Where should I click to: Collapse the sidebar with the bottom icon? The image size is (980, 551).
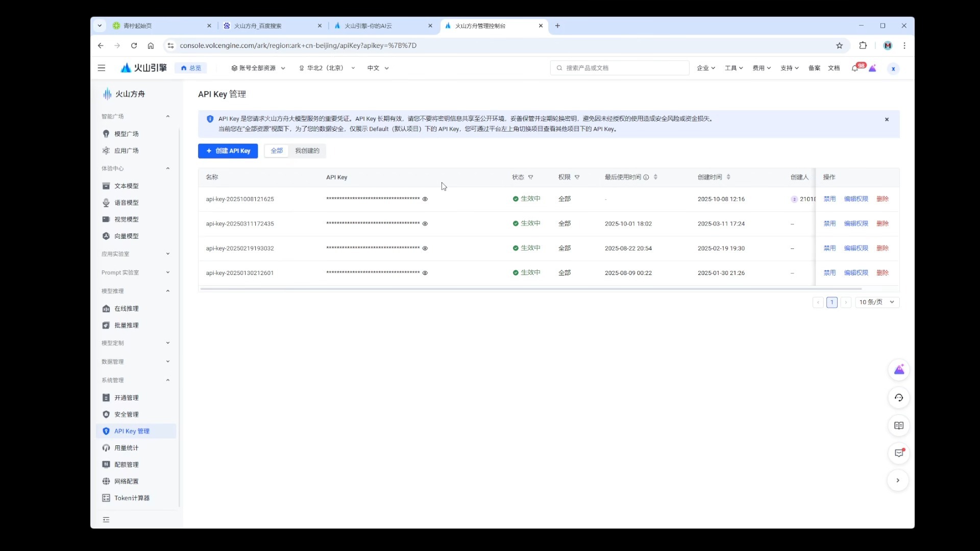(106, 520)
